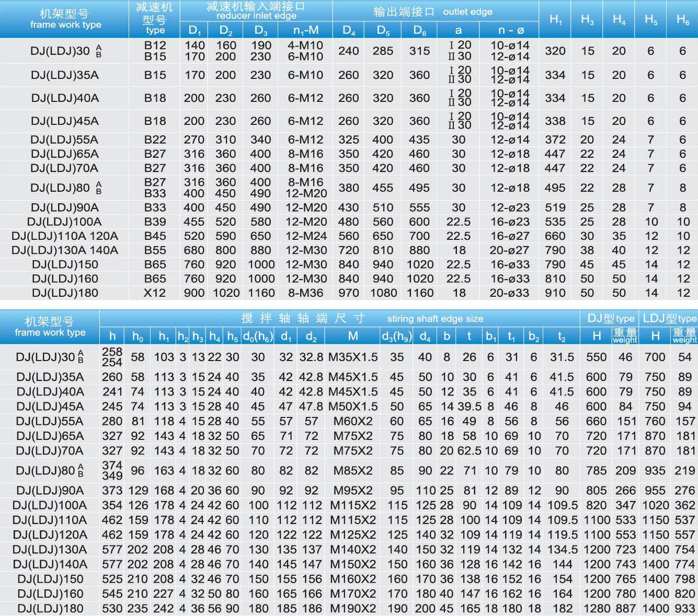Click the 'DJ(LDJ)130A 140A' row label
The height and width of the screenshot is (616, 698).
(65, 250)
